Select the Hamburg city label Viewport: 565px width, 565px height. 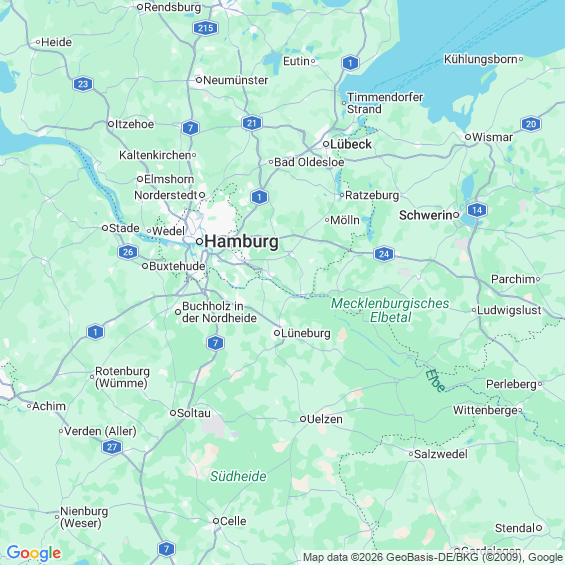pyautogui.click(x=242, y=241)
